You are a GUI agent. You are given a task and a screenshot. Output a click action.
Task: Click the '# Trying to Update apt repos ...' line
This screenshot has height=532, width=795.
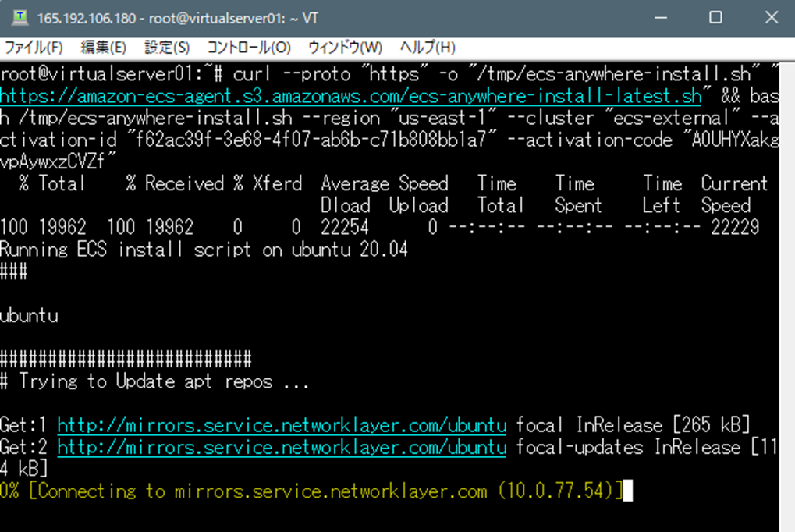pos(154,381)
